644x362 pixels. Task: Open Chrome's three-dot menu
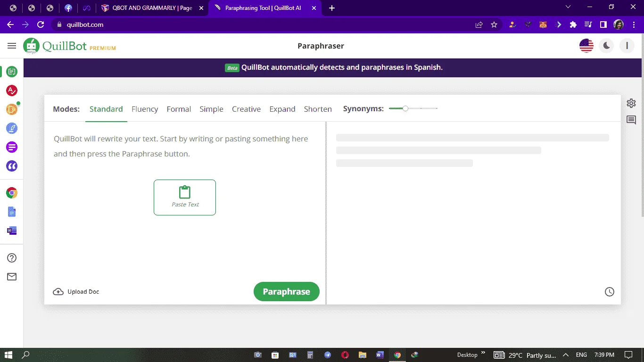click(634, 25)
